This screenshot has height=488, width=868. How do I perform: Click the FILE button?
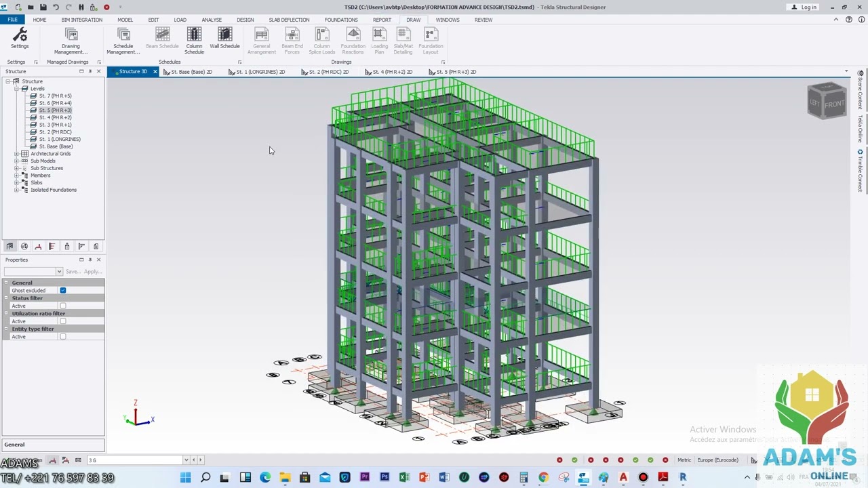point(12,20)
